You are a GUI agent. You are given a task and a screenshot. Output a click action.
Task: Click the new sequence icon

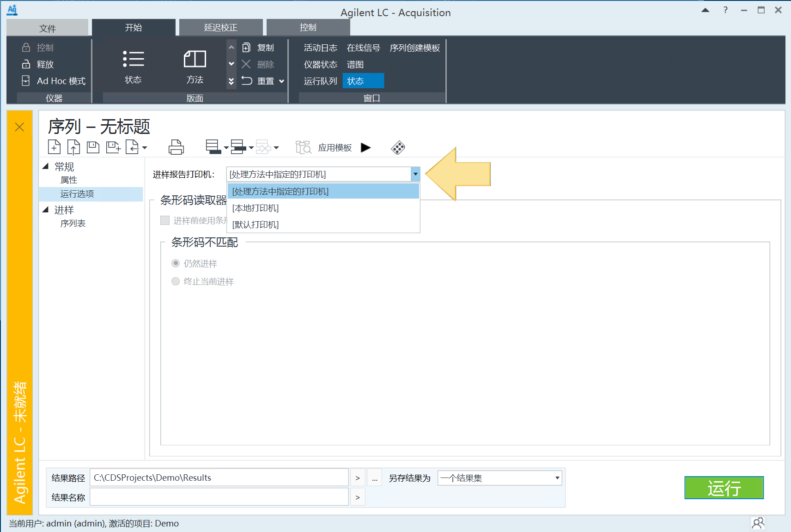[54, 147]
